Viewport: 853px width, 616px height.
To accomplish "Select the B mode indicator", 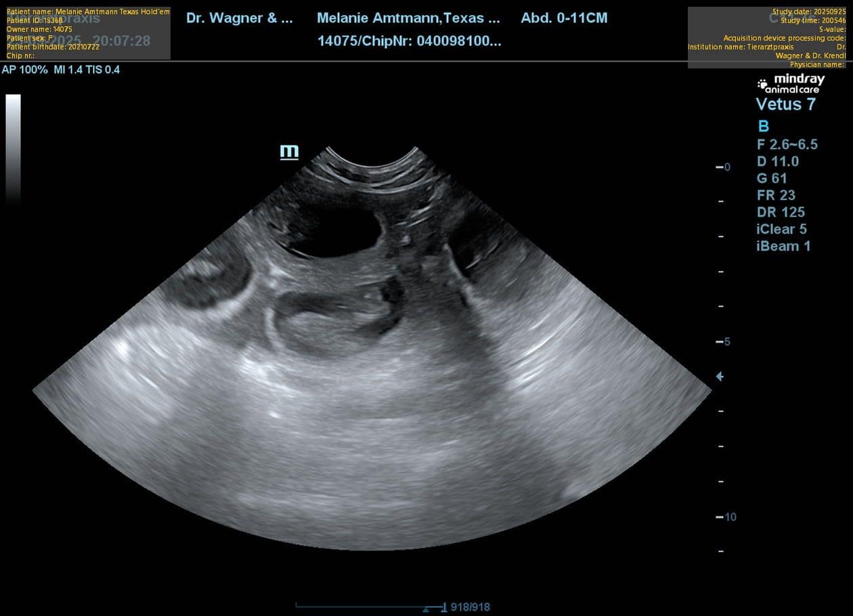I will [763, 126].
